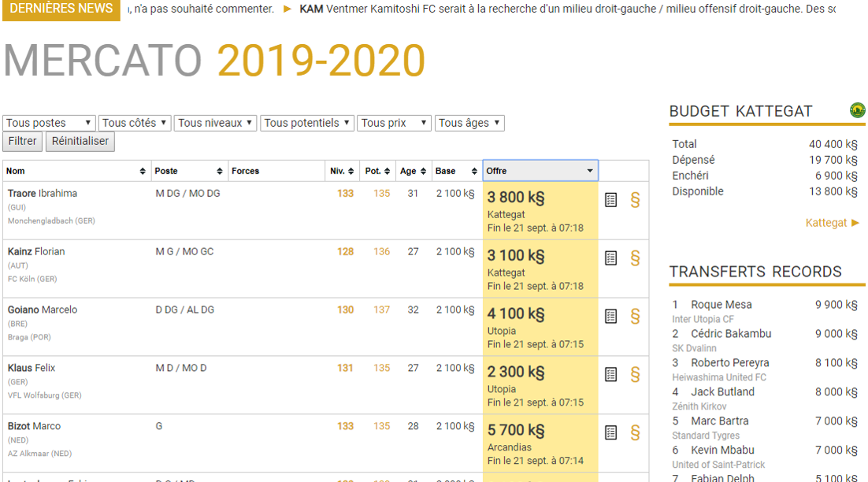Click Roque Mesa in transfer records
Viewport: 868px width, 482px height.
coord(721,305)
